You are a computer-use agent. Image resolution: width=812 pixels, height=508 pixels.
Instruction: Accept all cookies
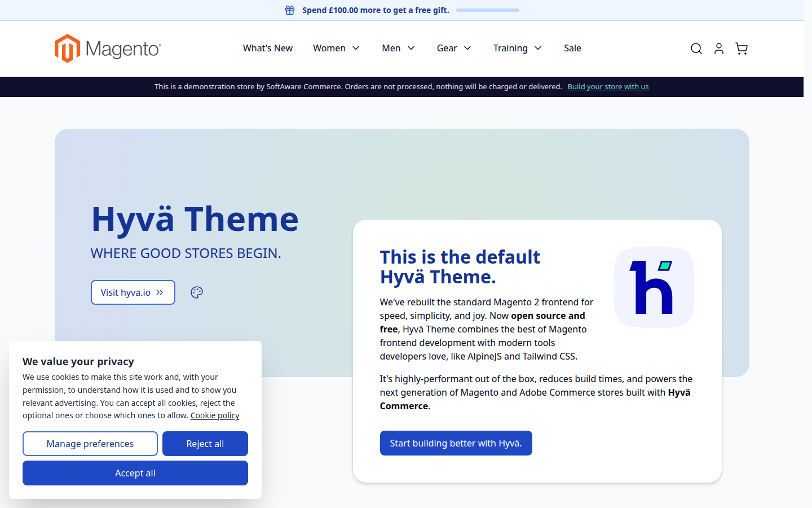point(135,473)
